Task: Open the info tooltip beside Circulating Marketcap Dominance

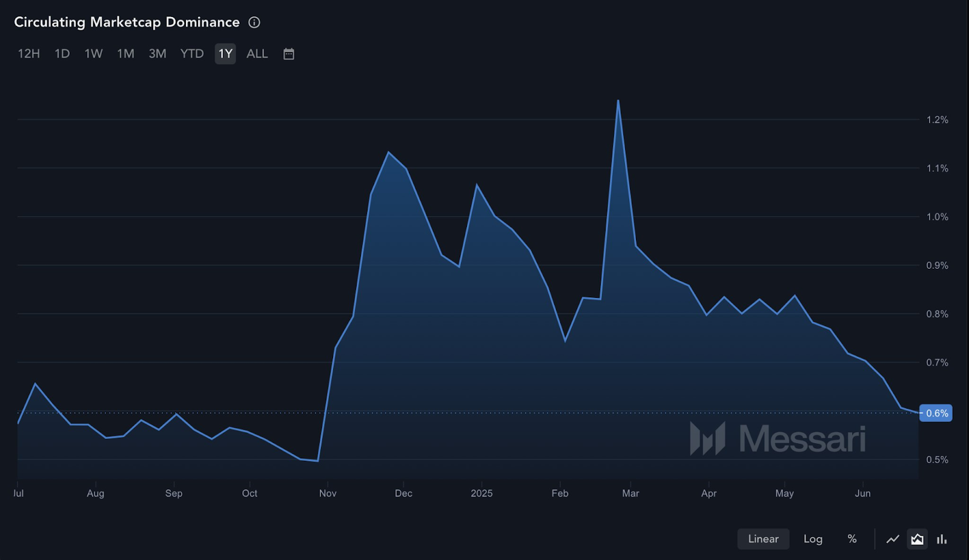Action: point(254,22)
